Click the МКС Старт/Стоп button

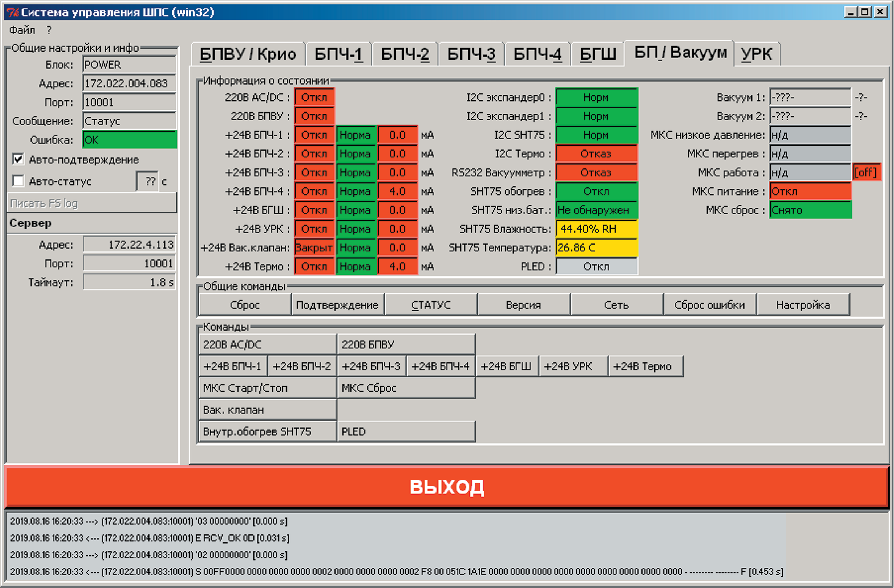point(267,388)
